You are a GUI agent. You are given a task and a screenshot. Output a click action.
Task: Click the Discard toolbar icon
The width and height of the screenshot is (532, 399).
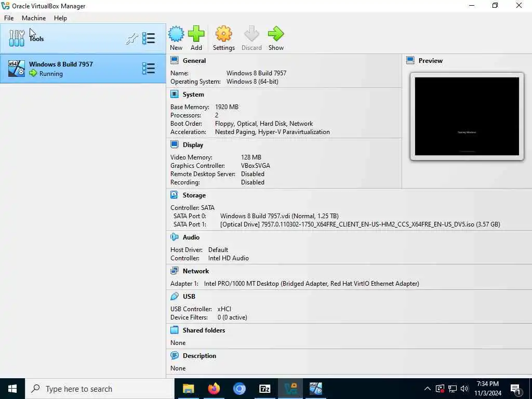pos(251,34)
